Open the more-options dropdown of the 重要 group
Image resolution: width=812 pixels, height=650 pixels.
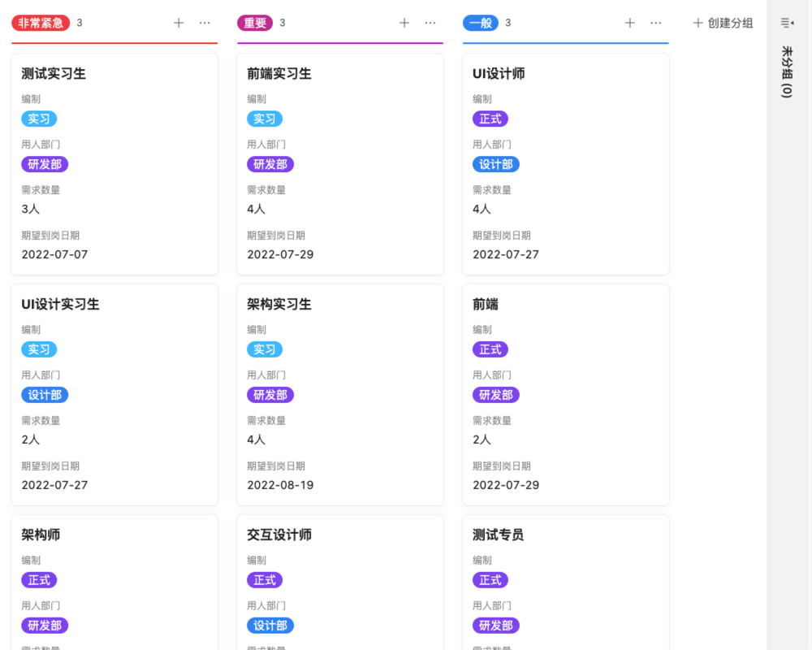[x=430, y=23]
